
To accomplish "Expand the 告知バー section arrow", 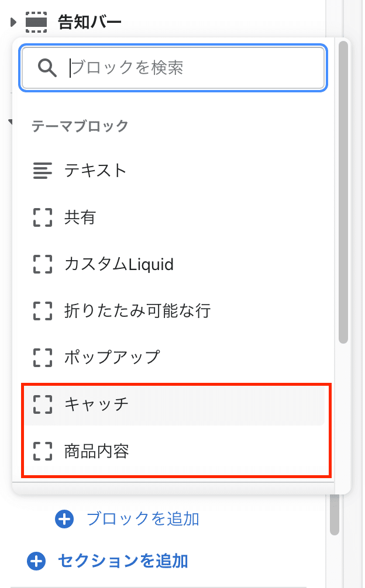I will pyautogui.click(x=13, y=22).
